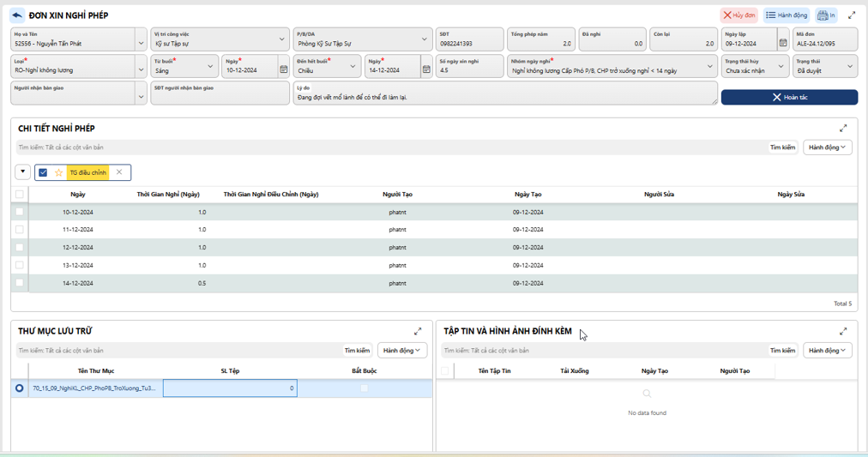Click the Tên Thư Mục column header
This screenshot has height=457, width=868.
96,370
